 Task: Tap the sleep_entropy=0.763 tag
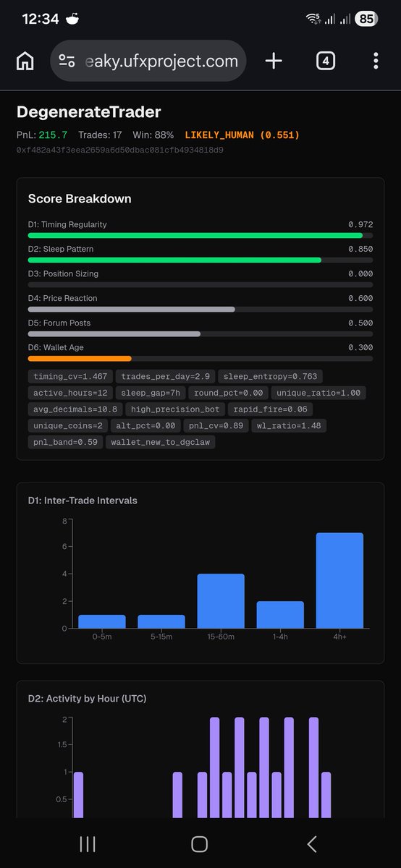(x=270, y=376)
